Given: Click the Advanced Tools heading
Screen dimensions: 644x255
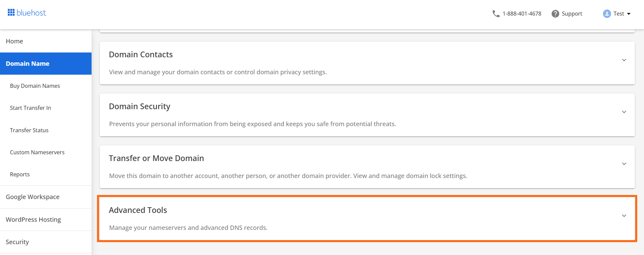Looking at the screenshot, I should coord(138,210).
